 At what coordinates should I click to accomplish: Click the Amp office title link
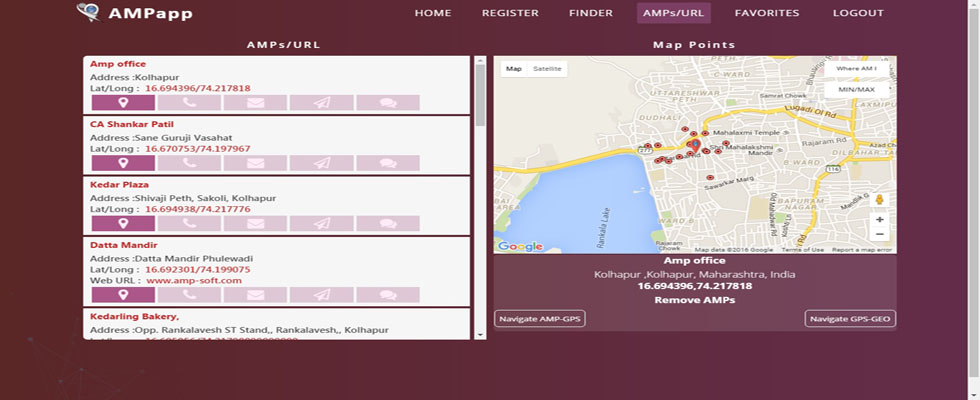click(118, 64)
